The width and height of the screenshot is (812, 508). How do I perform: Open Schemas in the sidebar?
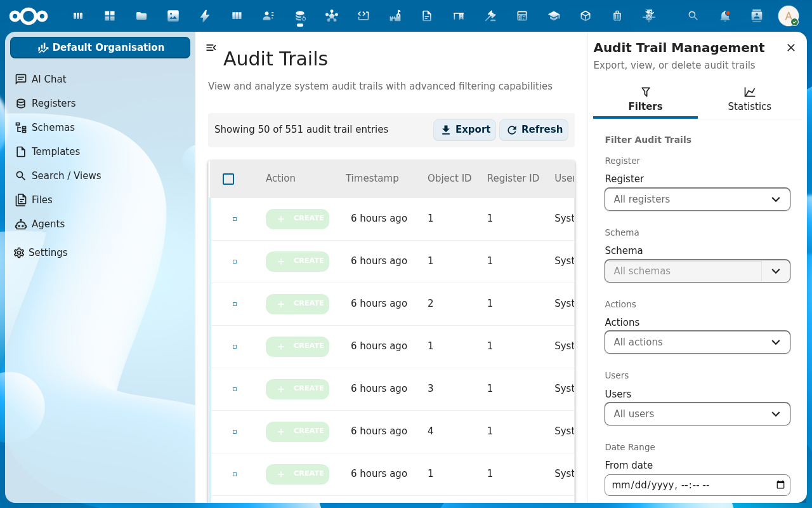click(x=101, y=128)
